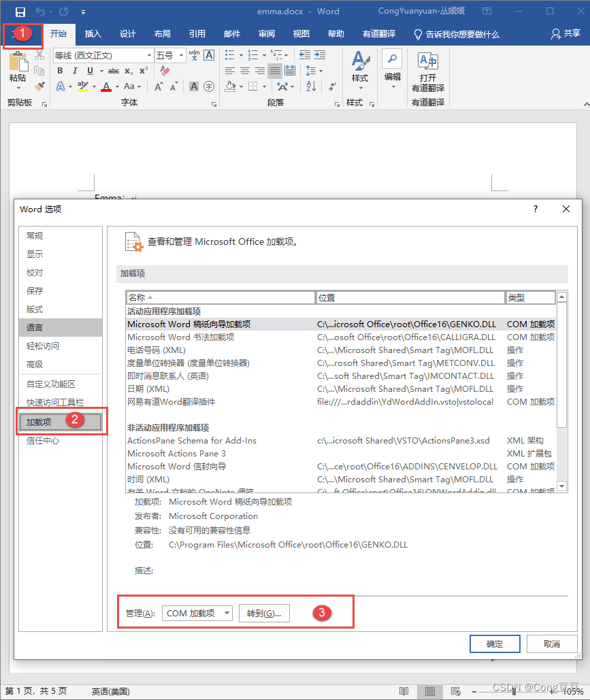Viewport: 590px width, 700px height.
Task: Click the Text Effects A icon
Action: click(61, 86)
